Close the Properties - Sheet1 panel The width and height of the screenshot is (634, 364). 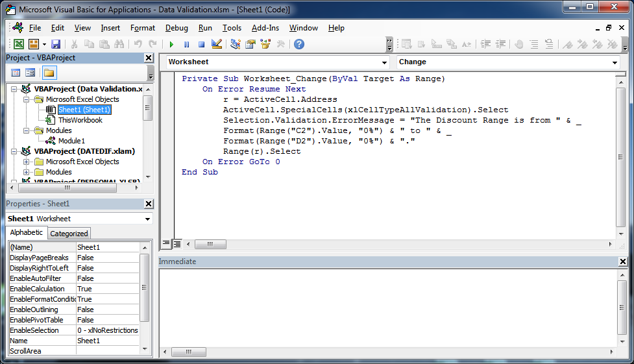click(149, 204)
